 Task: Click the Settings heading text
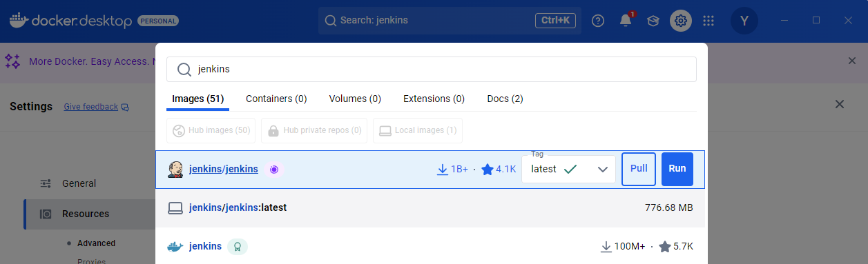[x=31, y=106]
